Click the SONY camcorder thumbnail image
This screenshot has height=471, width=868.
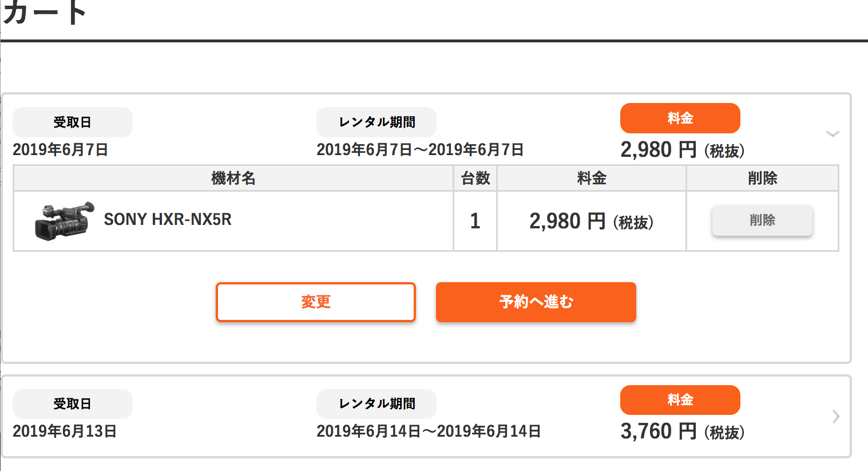click(x=65, y=221)
